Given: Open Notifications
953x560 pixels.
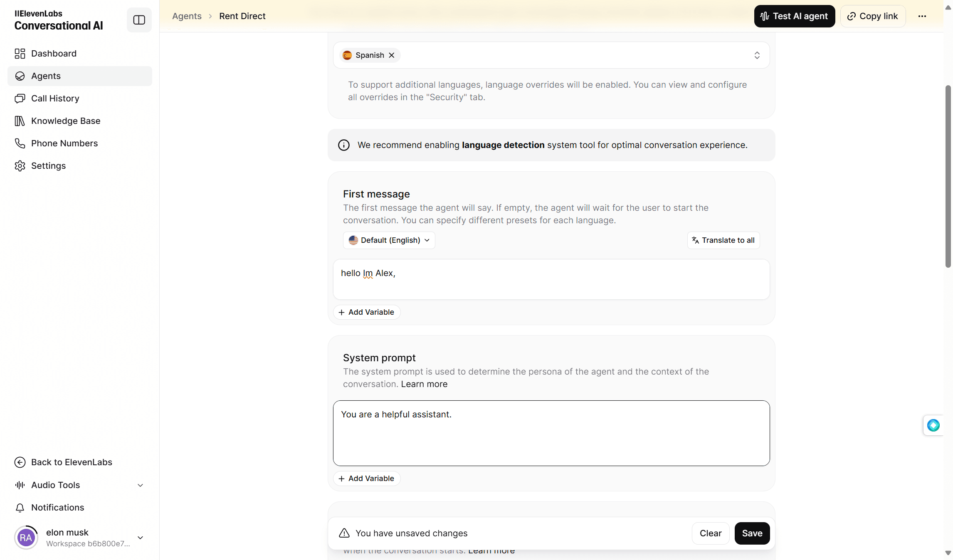Looking at the screenshot, I should (80, 508).
